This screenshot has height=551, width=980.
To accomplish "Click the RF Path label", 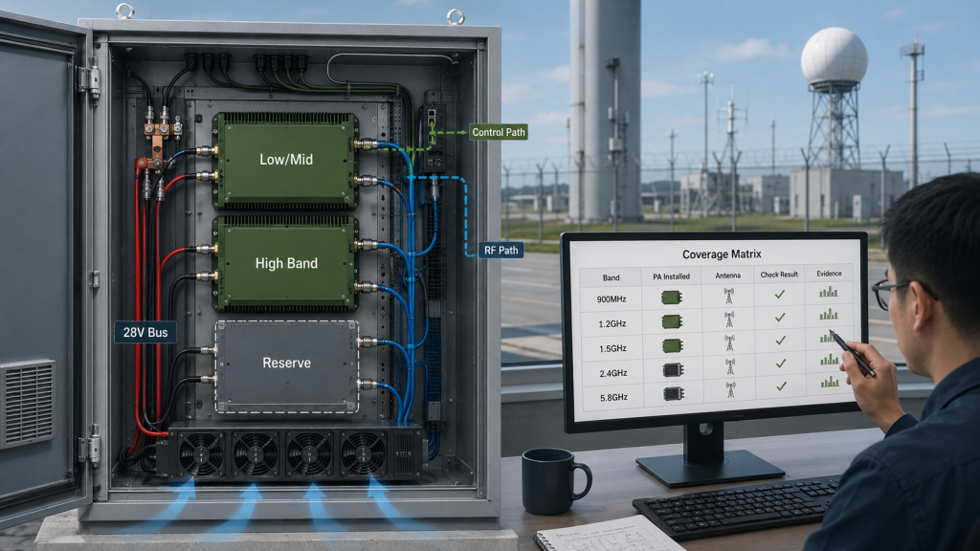I will coord(501,250).
